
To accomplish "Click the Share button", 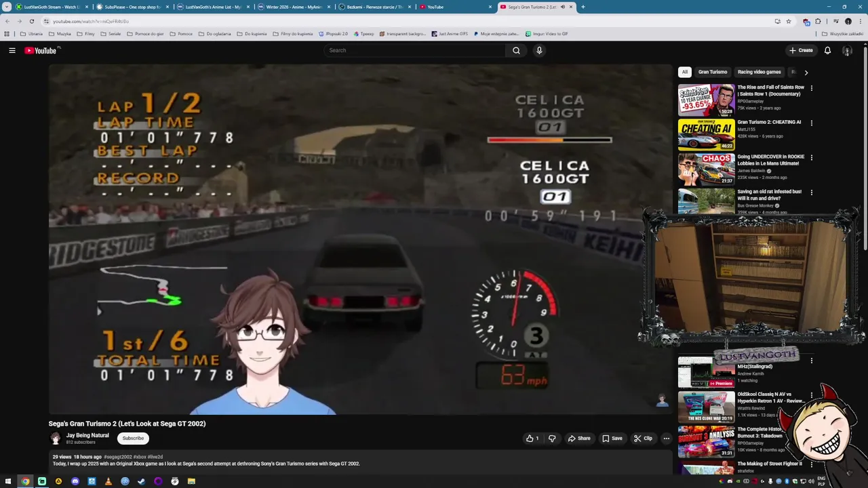I will pyautogui.click(x=579, y=439).
